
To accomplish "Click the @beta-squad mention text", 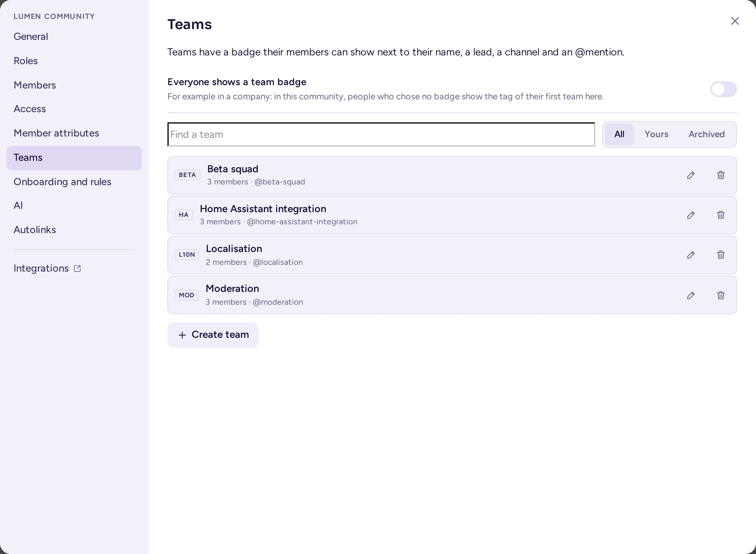I will 279,182.
